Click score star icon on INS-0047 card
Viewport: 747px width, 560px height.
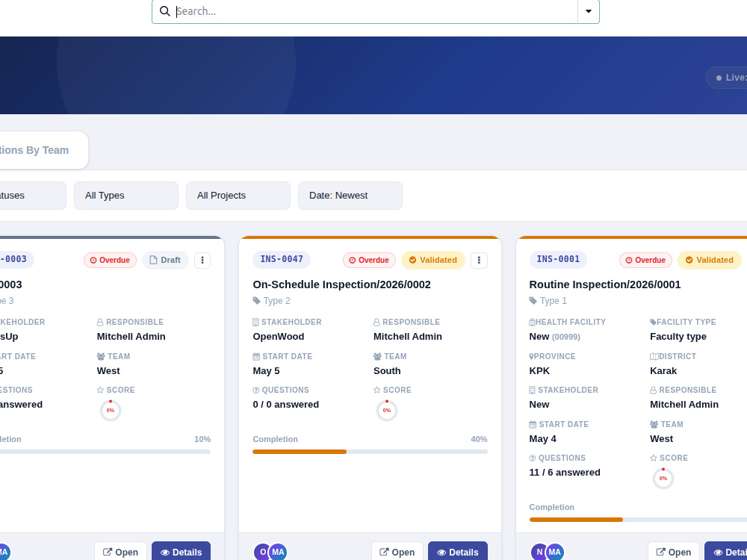click(x=376, y=390)
